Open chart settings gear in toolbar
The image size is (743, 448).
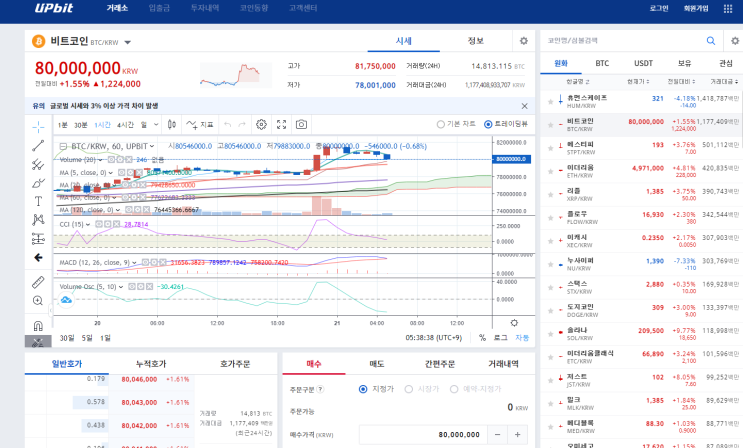[x=261, y=124]
